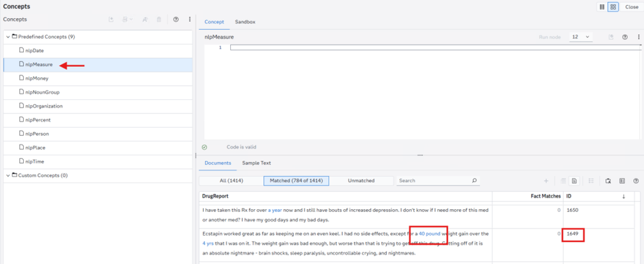This screenshot has width=644, height=264.
Task: Toggle the descending sort arrow in the ID column
Action: (624, 197)
